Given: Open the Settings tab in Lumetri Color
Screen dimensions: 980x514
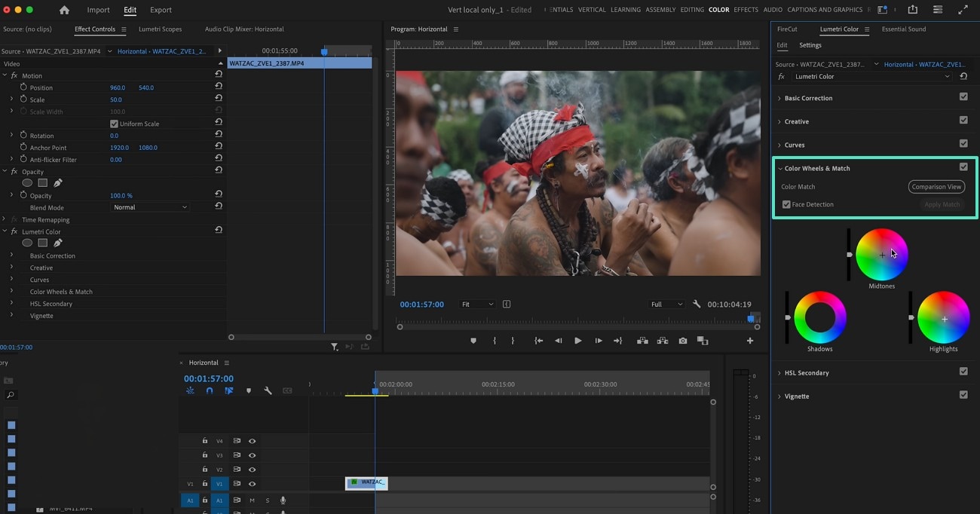Looking at the screenshot, I should 810,45.
